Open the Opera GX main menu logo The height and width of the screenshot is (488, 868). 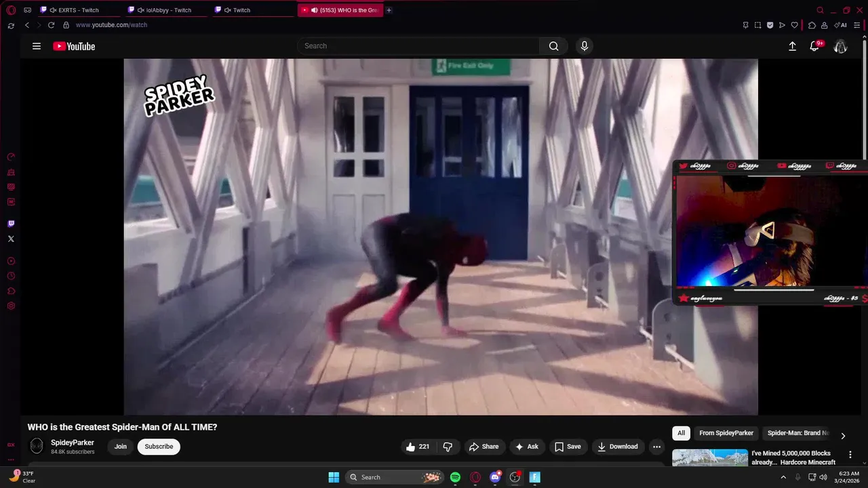[11, 10]
